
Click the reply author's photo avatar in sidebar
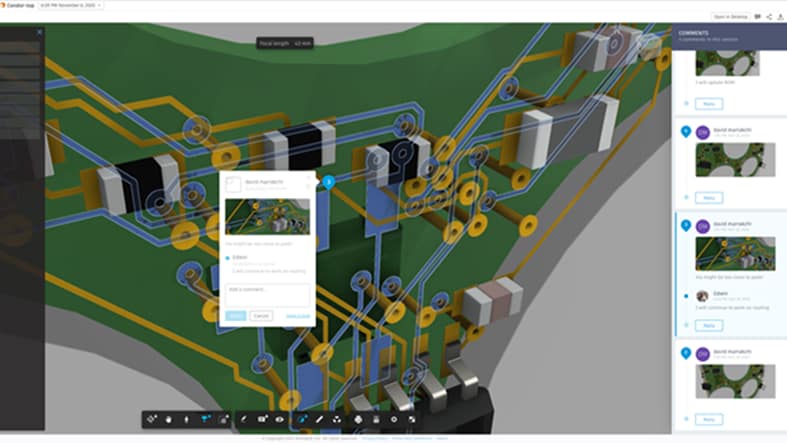pyautogui.click(x=702, y=296)
